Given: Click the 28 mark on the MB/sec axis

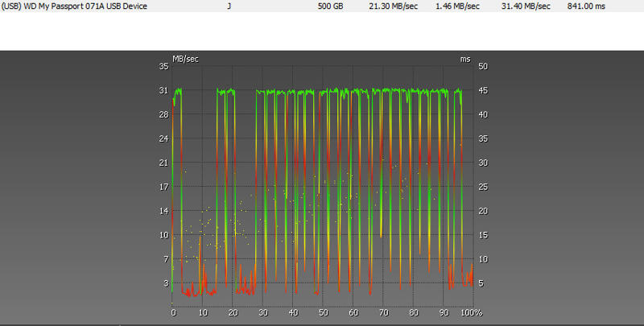Looking at the screenshot, I should click(163, 114).
